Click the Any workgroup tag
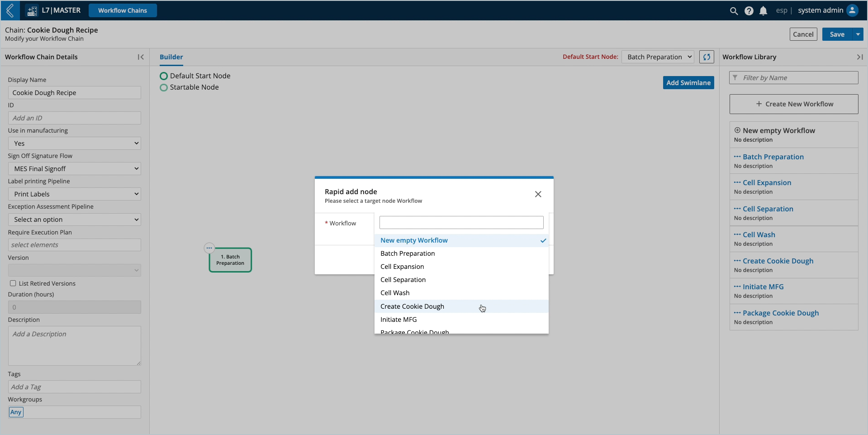The height and width of the screenshot is (435, 868). point(16,412)
